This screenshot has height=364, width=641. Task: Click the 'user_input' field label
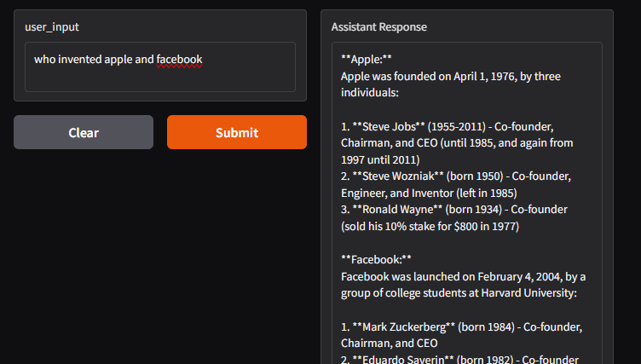(x=52, y=27)
